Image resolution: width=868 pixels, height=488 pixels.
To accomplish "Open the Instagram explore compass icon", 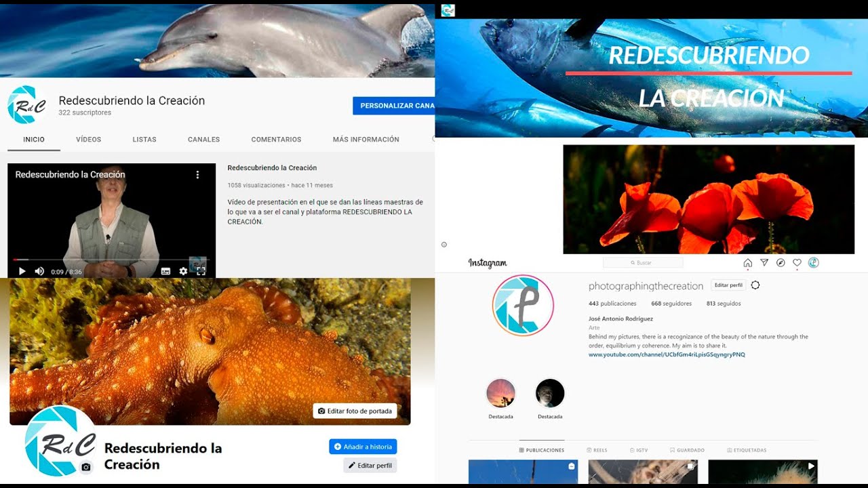I will [781, 263].
